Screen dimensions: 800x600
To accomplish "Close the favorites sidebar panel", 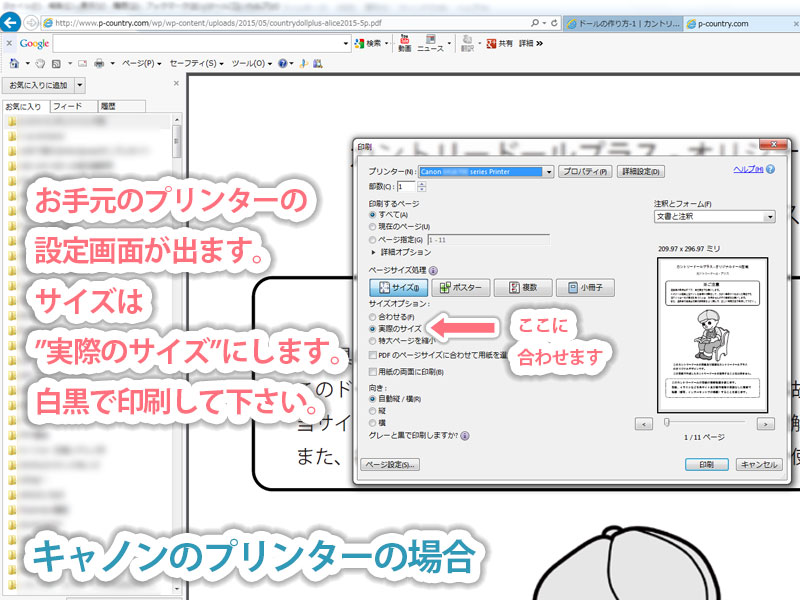I will point(176,83).
